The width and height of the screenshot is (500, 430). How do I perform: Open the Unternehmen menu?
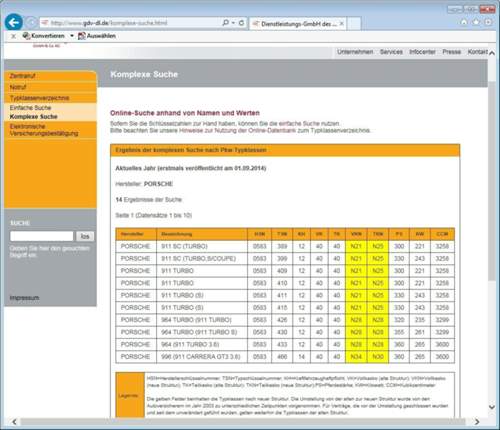click(355, 52)
